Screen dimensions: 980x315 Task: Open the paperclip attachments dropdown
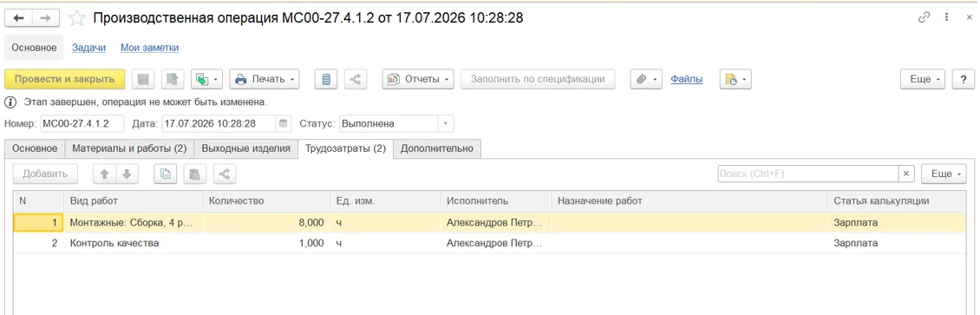[646, 79]
